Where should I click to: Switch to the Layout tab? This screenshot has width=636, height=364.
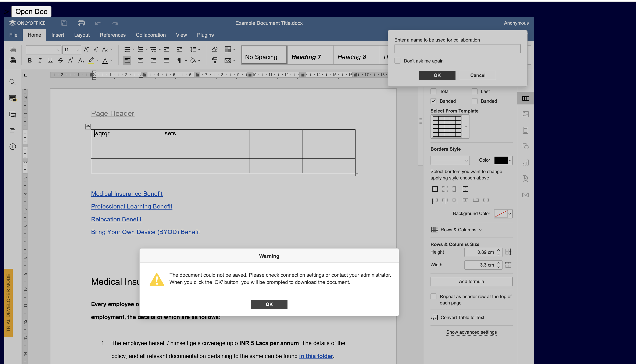[x=82, y=35]
